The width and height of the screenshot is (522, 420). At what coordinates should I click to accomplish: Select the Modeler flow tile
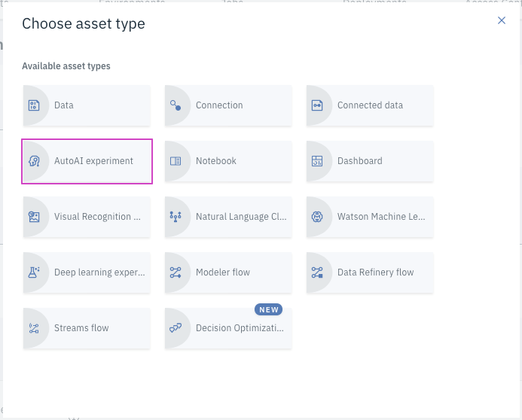228,272
